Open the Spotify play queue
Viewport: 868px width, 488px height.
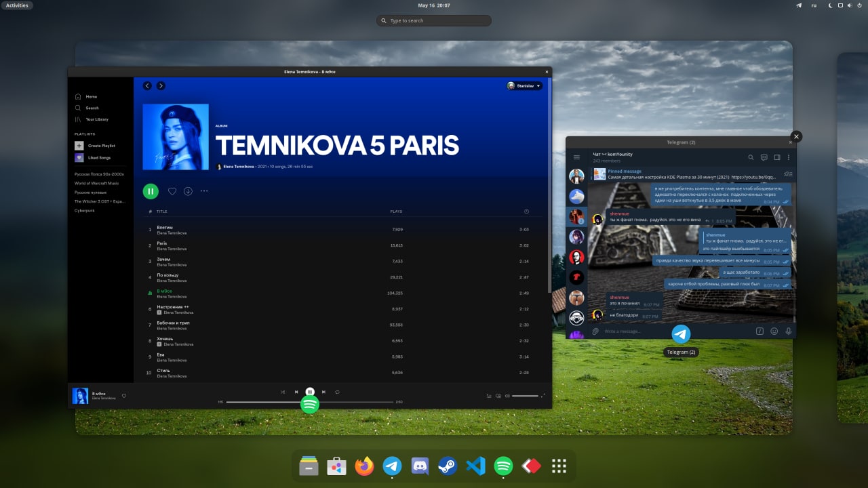489,395
